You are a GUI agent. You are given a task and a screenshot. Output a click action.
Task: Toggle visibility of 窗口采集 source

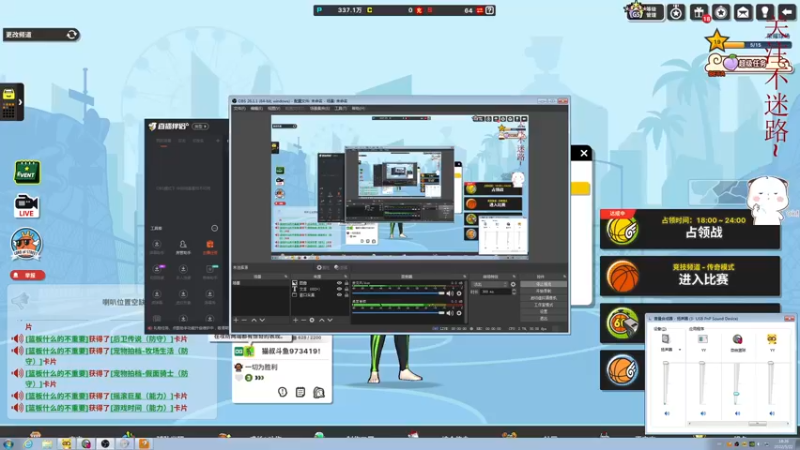click(x=339, y=295)
